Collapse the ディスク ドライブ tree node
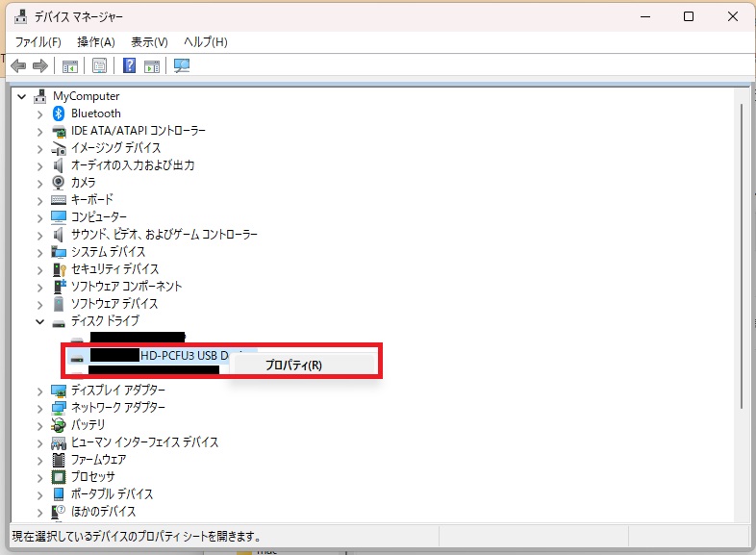756x555 pixels. point(39,321)
